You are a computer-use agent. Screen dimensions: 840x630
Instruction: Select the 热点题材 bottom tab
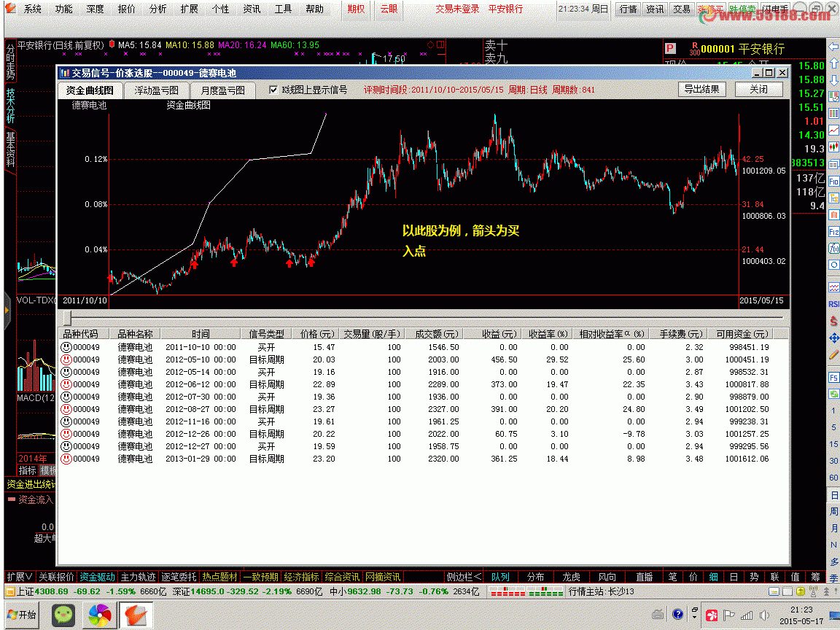click(219, 577)
